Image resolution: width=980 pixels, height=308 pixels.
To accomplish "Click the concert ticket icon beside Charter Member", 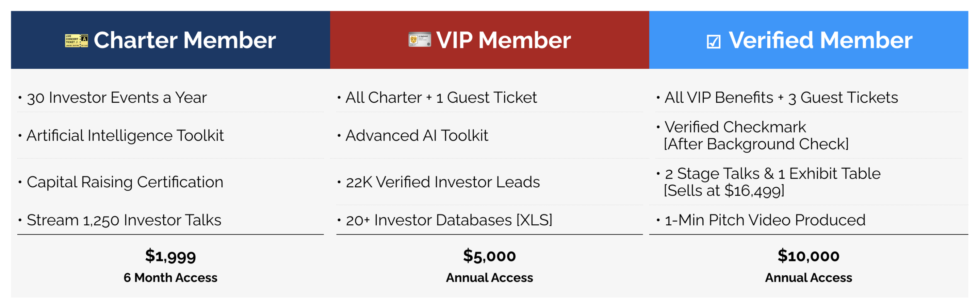I will pyautogui.click(x=77, y=40).
